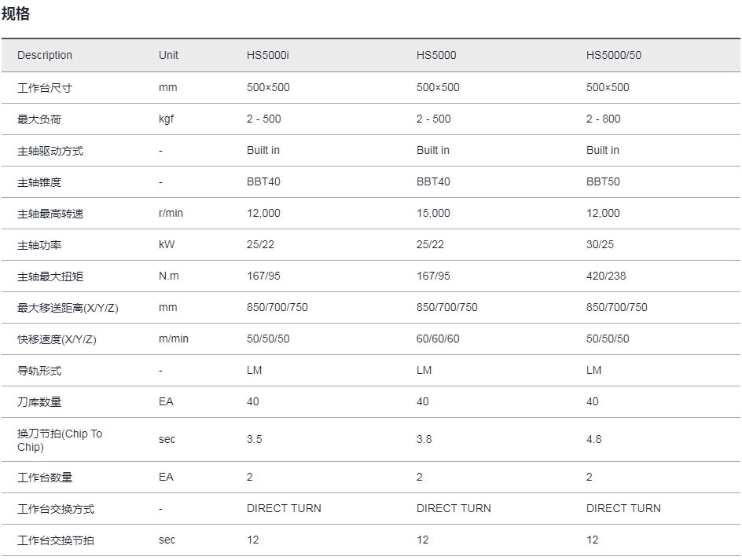Click DIRECT TURN under HS5000i
The width and height of the screenshot is (742, 560).
click(x=284, y=508)
